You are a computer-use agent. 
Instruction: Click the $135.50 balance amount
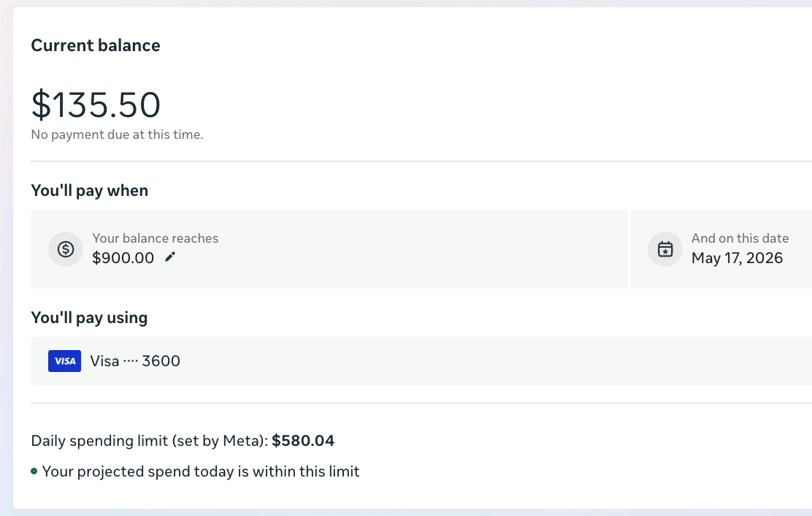click(96, 105)
